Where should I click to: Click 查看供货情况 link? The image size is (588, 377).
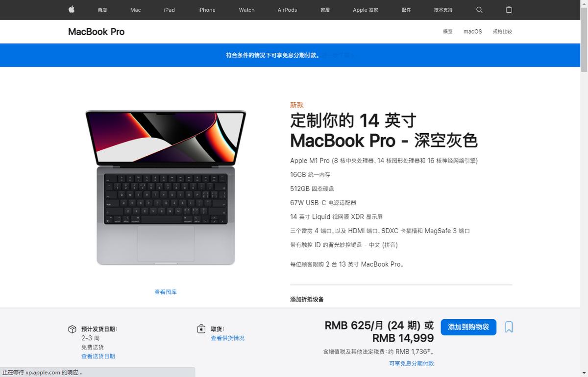pos(227,338)
